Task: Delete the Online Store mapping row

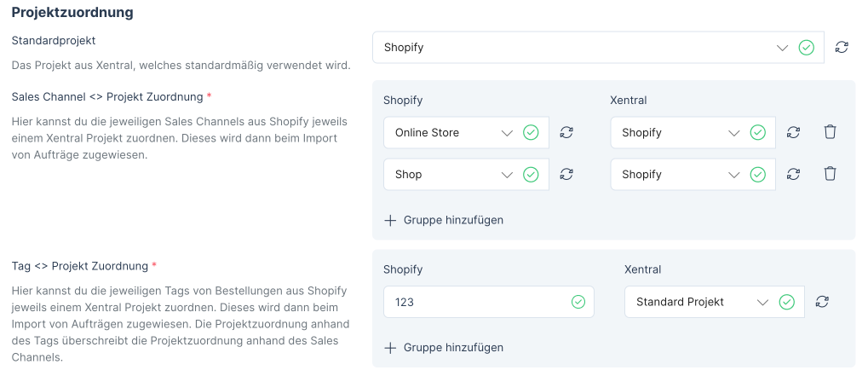Action: coord(831,132)
